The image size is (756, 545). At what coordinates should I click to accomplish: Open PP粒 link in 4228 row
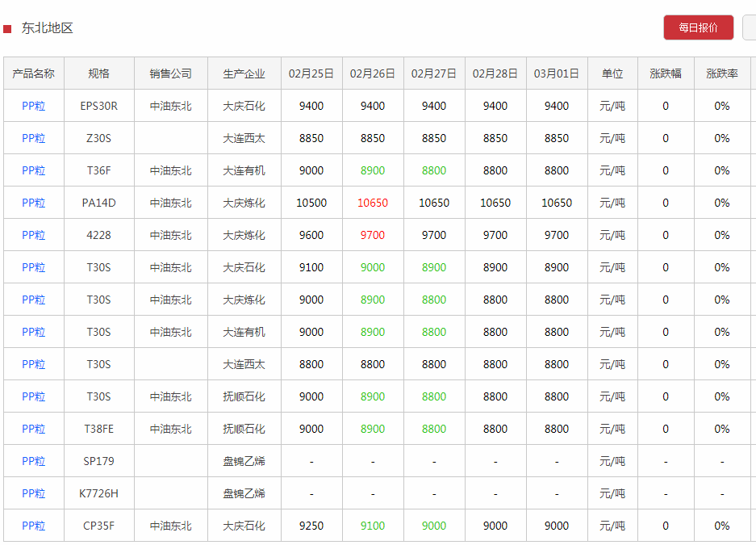click(x=33, y=235)
